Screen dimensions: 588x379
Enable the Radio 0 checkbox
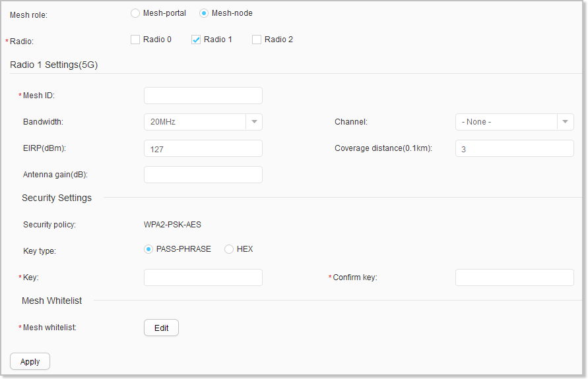tap(135, 40)
